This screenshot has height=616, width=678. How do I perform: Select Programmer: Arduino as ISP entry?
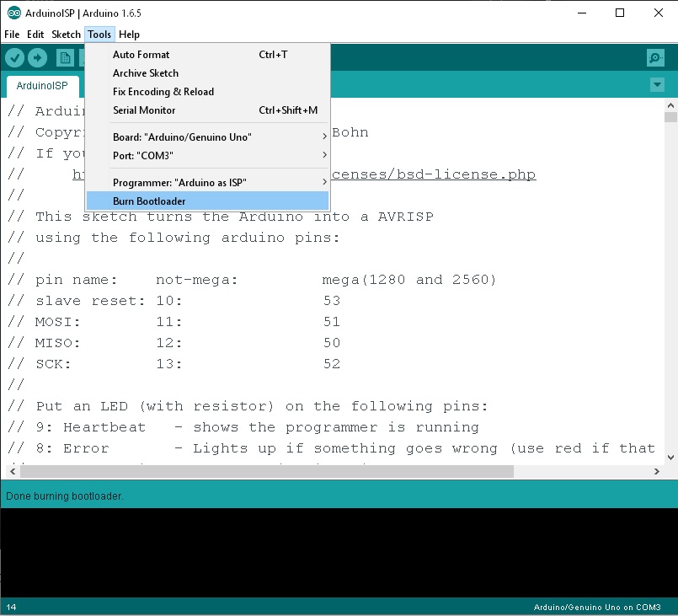click(207, 183)
